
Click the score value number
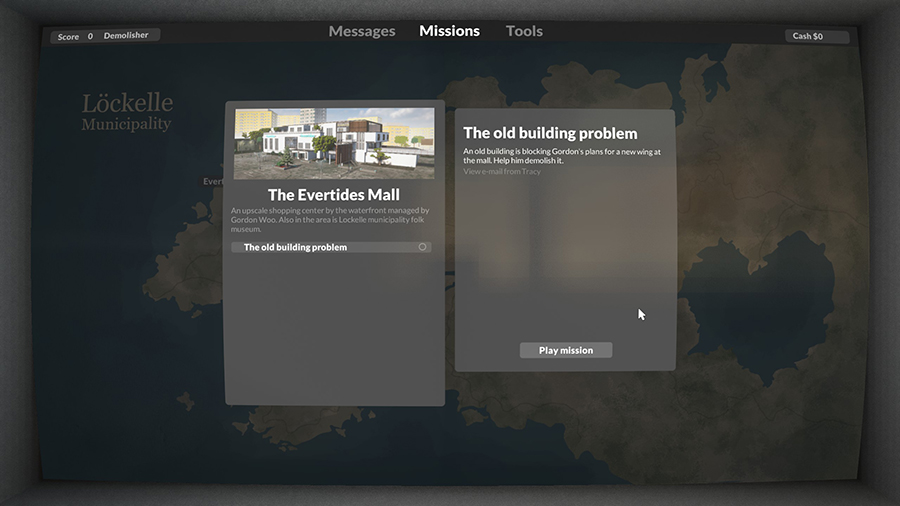coord(90,36)
